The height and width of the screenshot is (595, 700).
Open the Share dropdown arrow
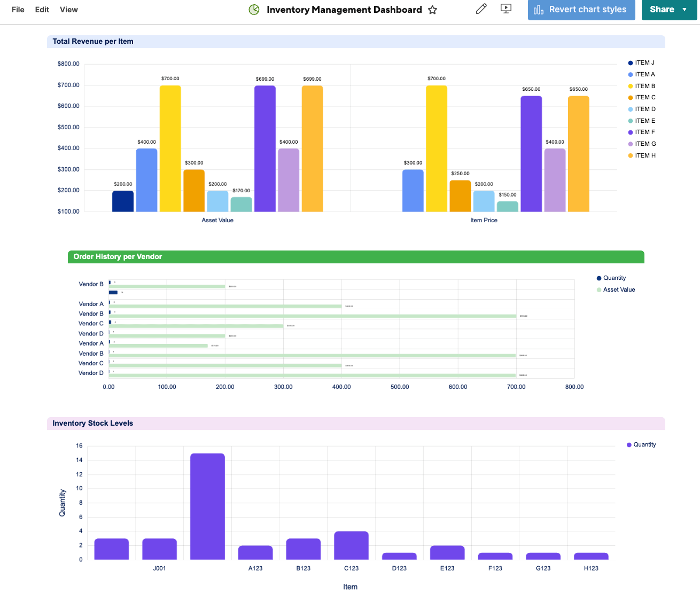pyautogui.click(x=686, y=9)
